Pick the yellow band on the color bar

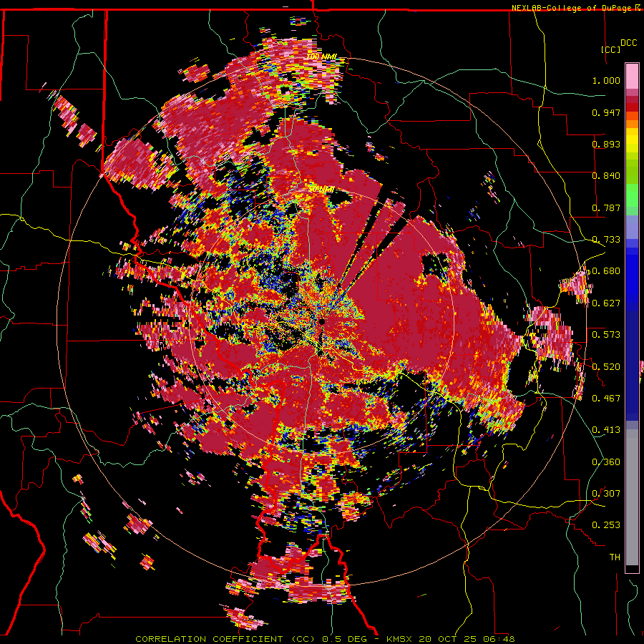[632, 141]
